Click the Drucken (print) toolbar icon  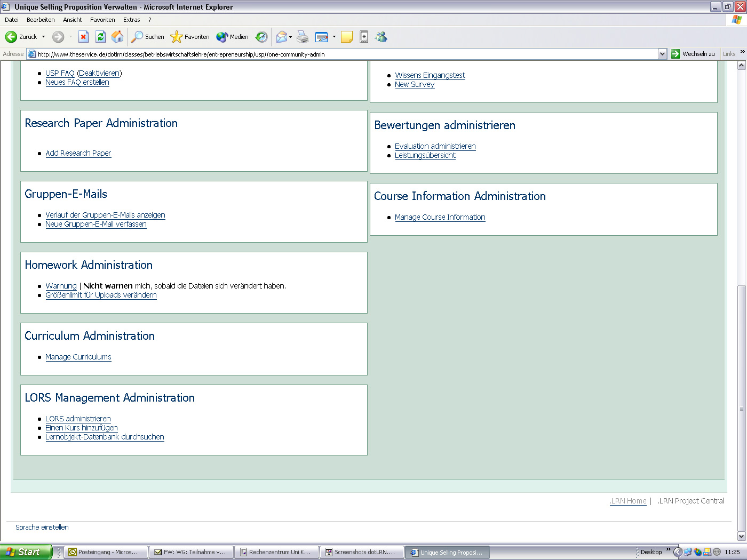(x=303, y=37)
